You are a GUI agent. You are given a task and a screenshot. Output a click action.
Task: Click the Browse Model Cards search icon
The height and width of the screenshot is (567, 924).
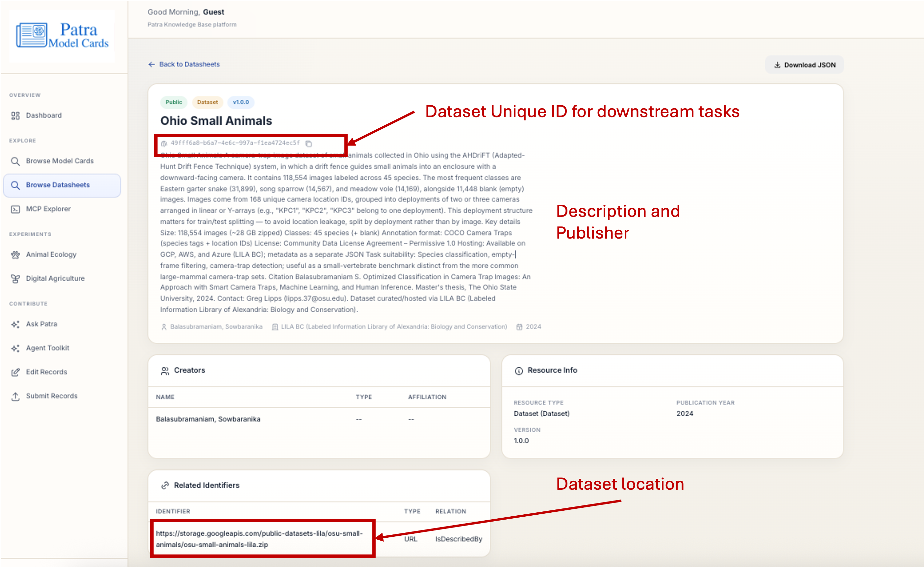coord(15,161)
